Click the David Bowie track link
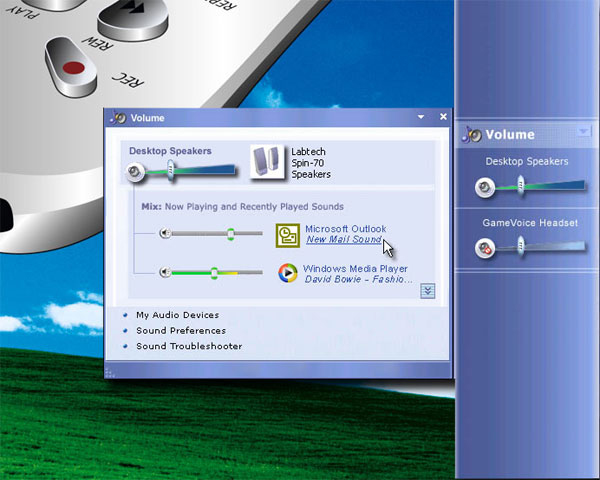This screenshot has height=480, width=600. tap(359, 279)
